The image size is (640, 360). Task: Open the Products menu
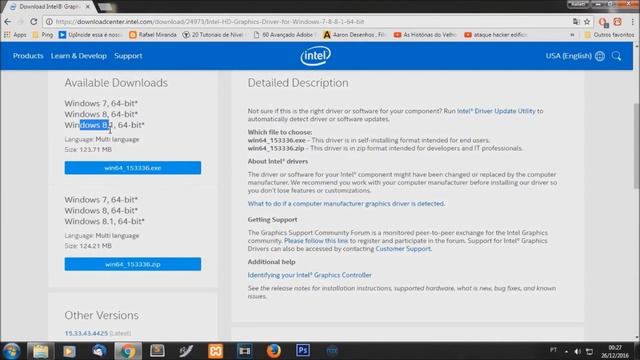coord(28,56)
